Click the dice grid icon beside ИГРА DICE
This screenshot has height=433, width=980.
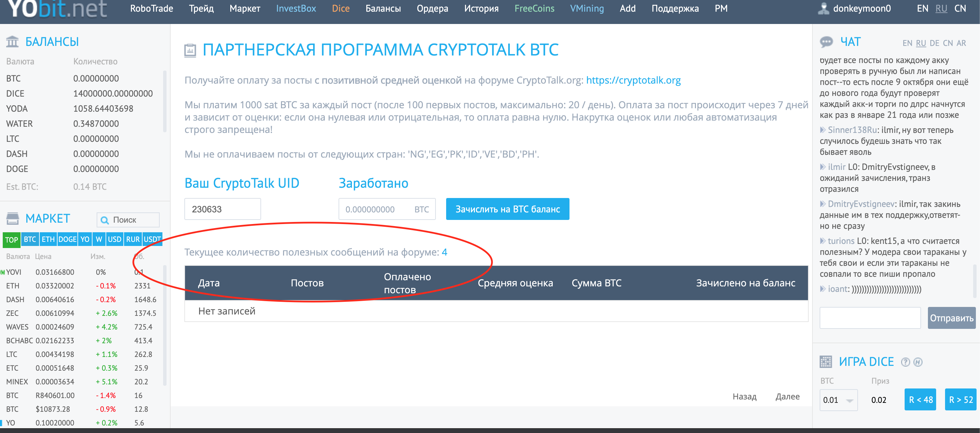tap(825, 361)
